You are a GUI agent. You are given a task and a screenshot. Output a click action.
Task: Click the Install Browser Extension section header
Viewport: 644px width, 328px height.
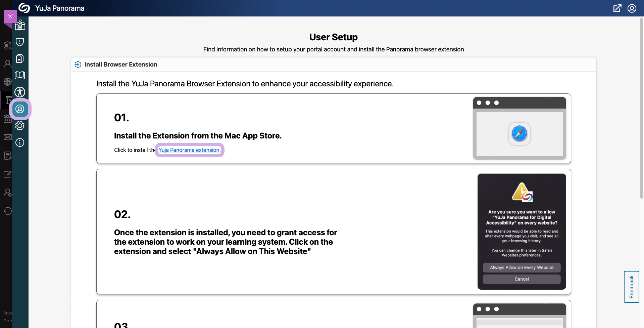pyautogui.click(x=120, y=65)
